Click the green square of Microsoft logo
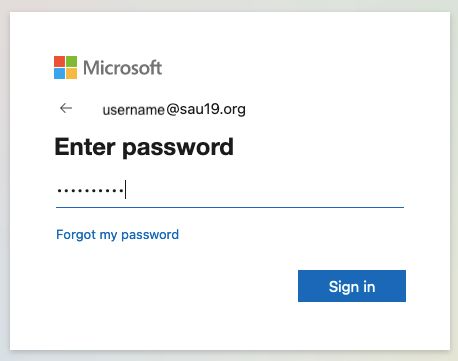 point(71,61)
